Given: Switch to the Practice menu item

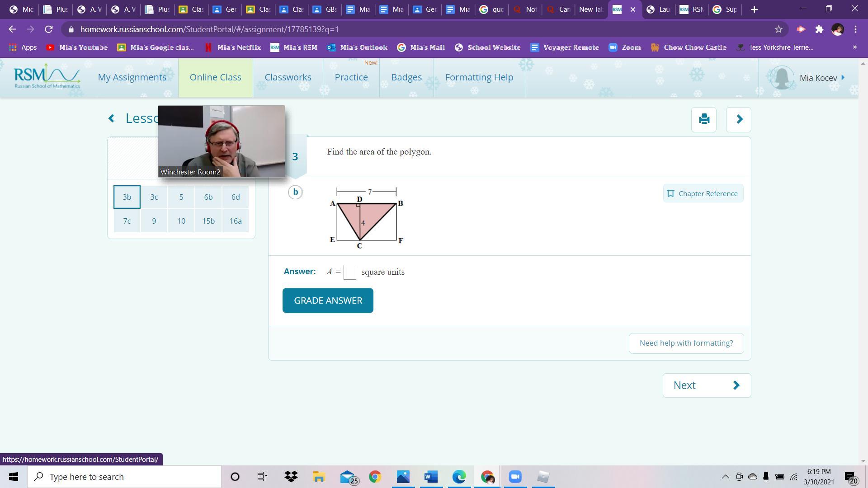Looking at the screenshot, I should [x=351, y=77].
